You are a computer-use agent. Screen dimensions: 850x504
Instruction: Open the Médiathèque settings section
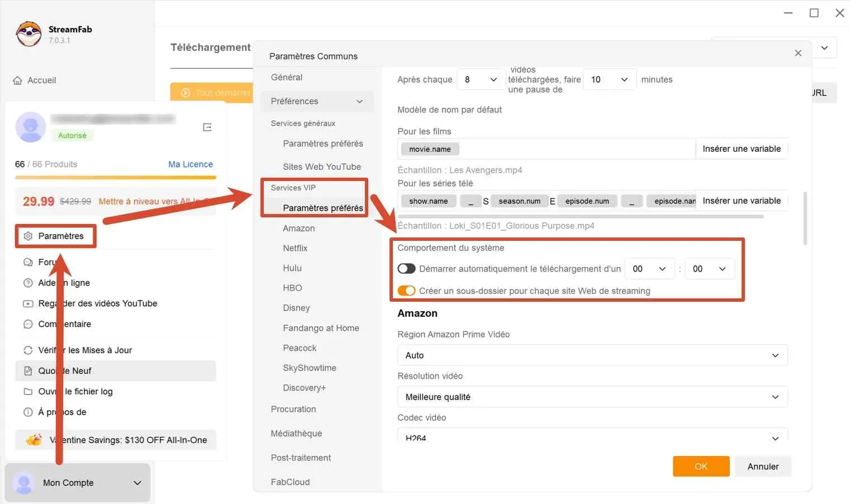pos(296,434)
